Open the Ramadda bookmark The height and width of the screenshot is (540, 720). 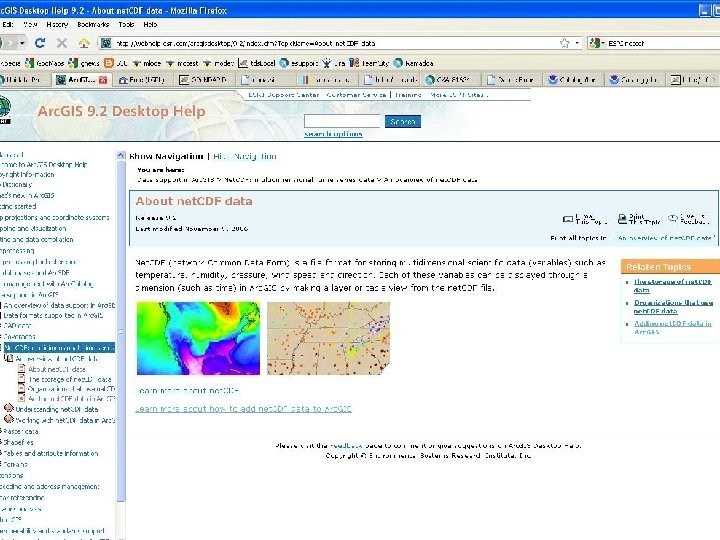point(414,63)
